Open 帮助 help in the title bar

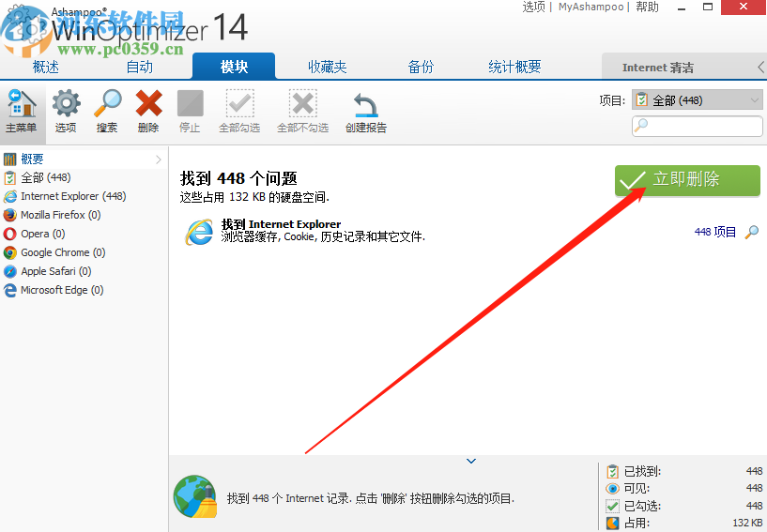click(x=647, y=7)
